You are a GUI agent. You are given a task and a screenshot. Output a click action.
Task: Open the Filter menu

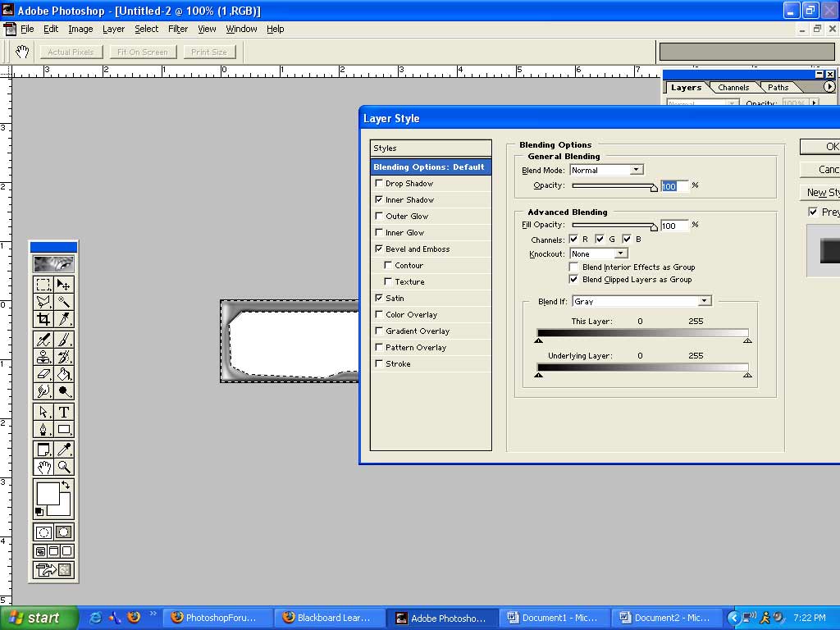(178, 29)
